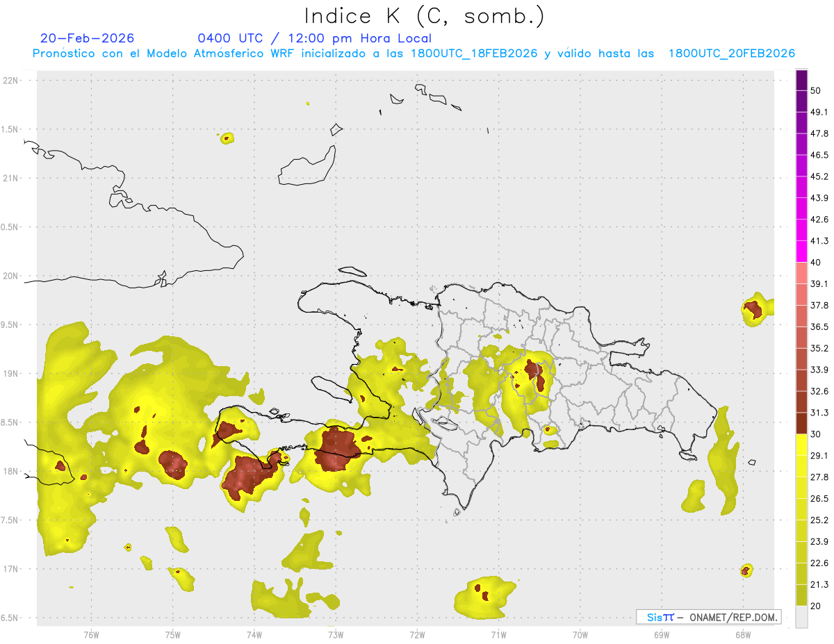Select the date label "20-Feb-2026"
This screenshot has width=834, height=644.
pyautogui.click(x=88, y=38)
